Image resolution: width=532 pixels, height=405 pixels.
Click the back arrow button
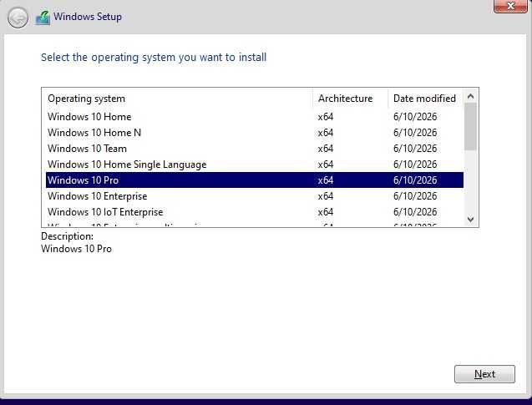point(18,18)
